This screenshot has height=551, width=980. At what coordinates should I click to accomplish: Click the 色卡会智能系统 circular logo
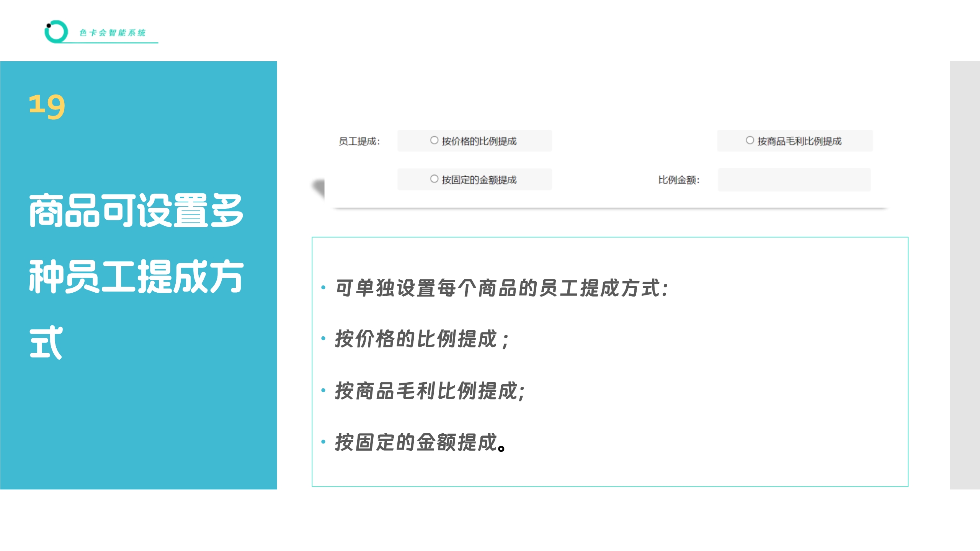coord(56,31)
